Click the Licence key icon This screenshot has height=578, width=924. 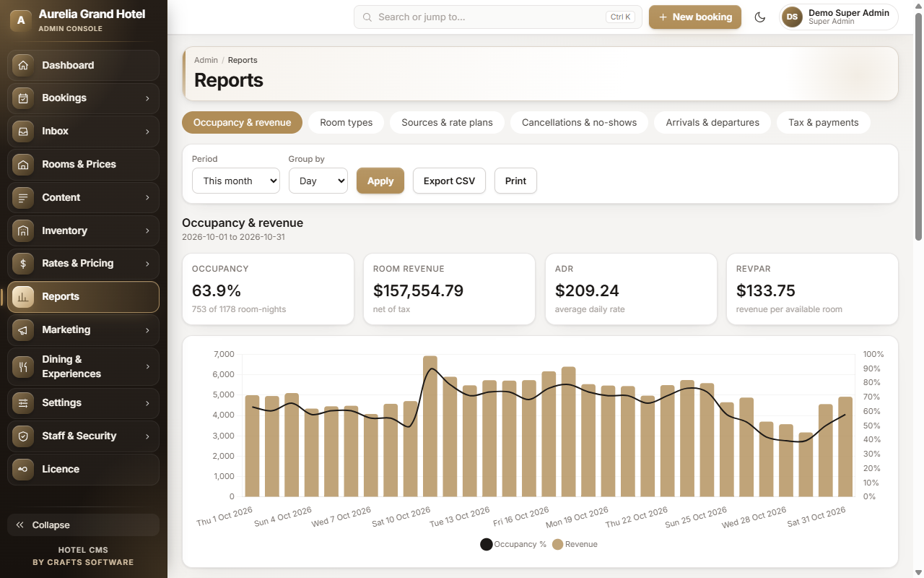23,470
